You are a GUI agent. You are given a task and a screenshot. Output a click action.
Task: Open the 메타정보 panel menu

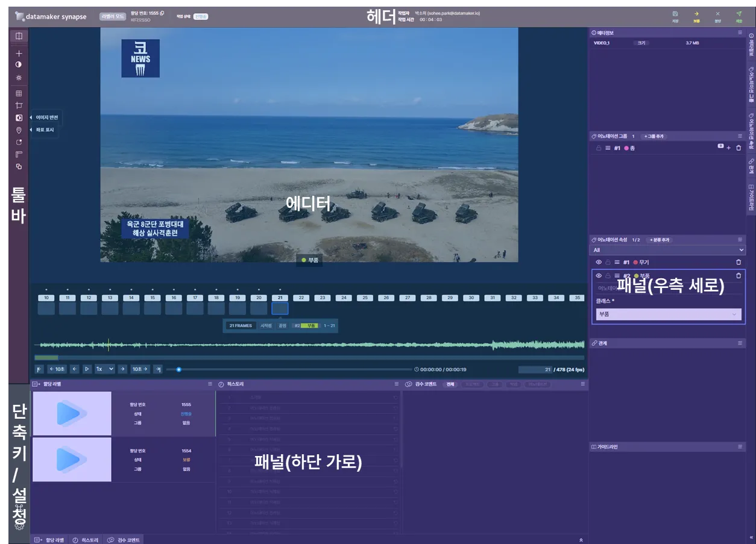(740, 33)
